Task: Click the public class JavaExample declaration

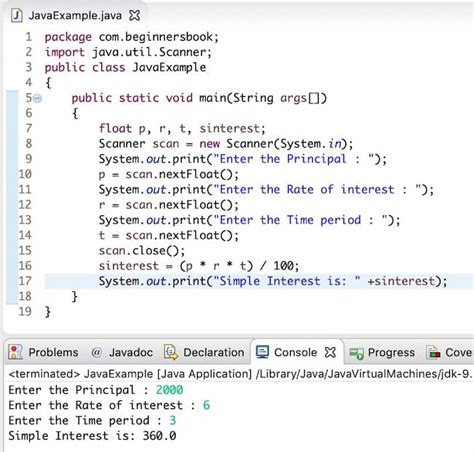Action: pos(125,67)
